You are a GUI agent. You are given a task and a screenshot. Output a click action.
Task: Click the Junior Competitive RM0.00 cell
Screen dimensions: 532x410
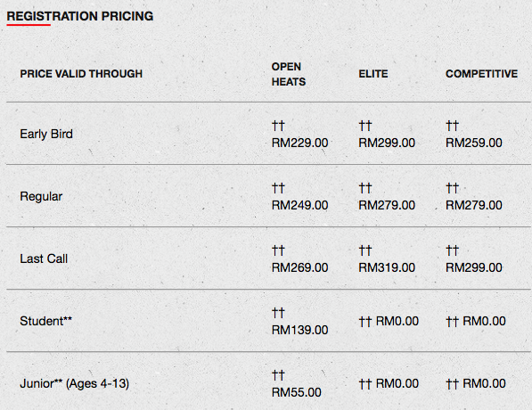476,383
